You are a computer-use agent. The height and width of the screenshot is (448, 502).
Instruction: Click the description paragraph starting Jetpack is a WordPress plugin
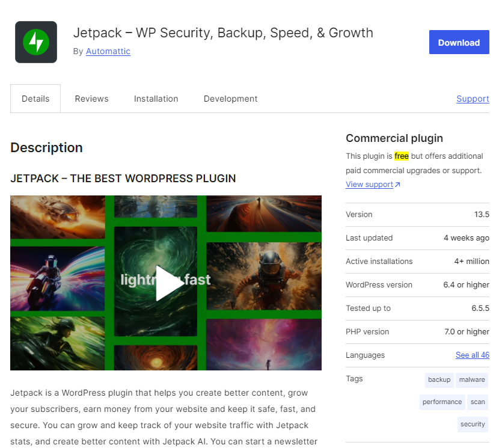164,417
